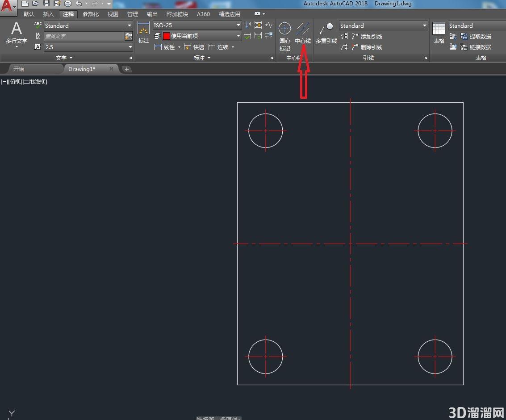Open the 精选应用 ribbon tab
The width and height of the screenshot is (506, 420).
coord(230,14)
